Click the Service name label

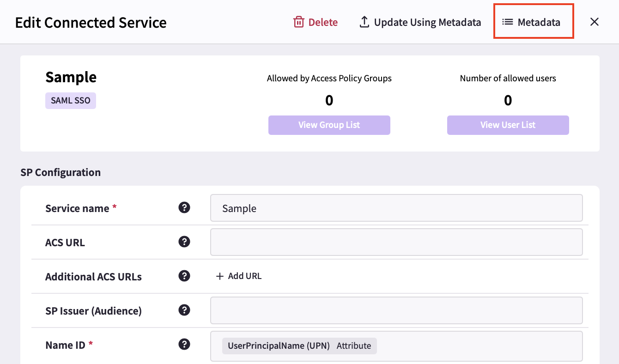point(77,208)
